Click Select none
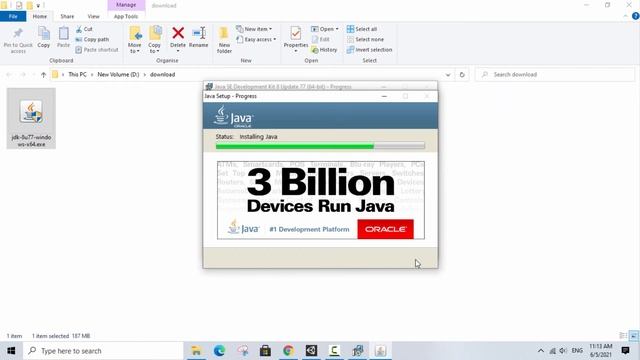Screen dimensions: 640x360 click(365, 39)
